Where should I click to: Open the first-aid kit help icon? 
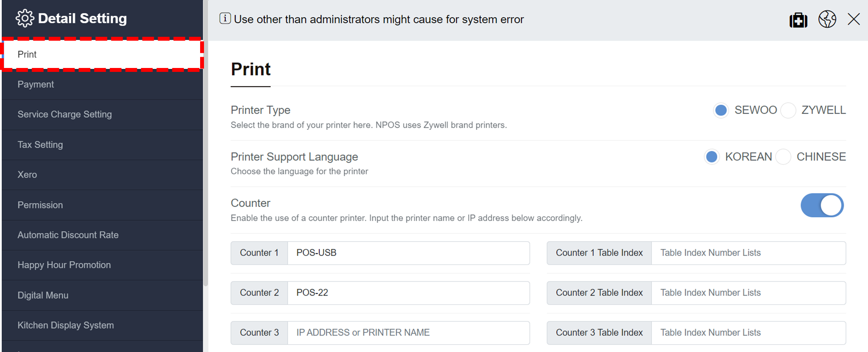pos(798,19)
